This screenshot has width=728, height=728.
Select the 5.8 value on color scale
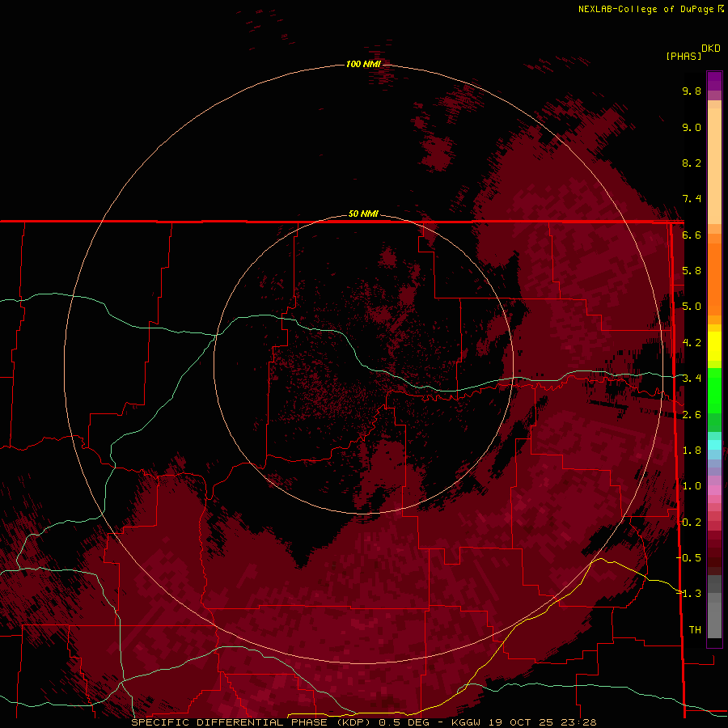pos(692,271)
